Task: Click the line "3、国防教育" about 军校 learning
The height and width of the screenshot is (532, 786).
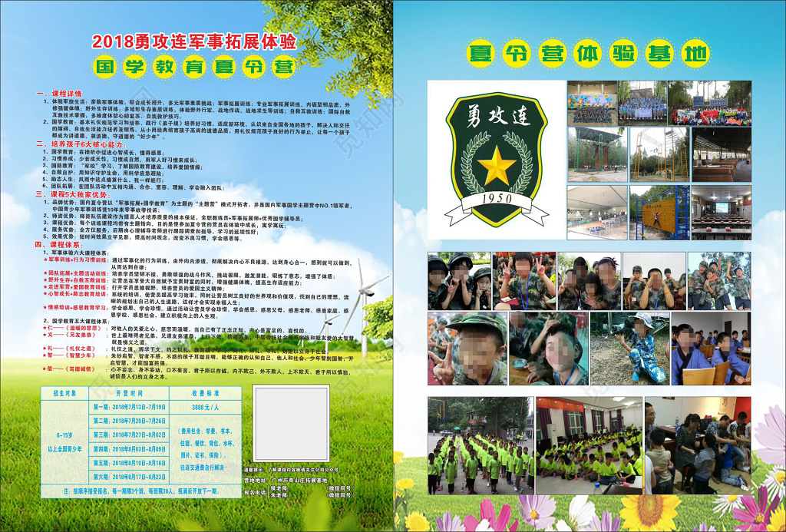Action: (122, 167)
